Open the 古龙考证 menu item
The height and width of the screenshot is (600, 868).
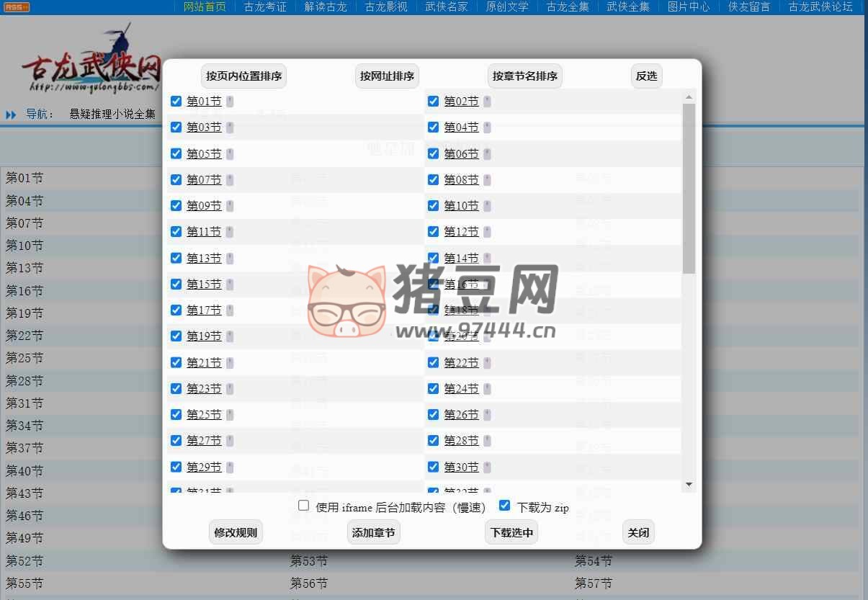(265, 7)
